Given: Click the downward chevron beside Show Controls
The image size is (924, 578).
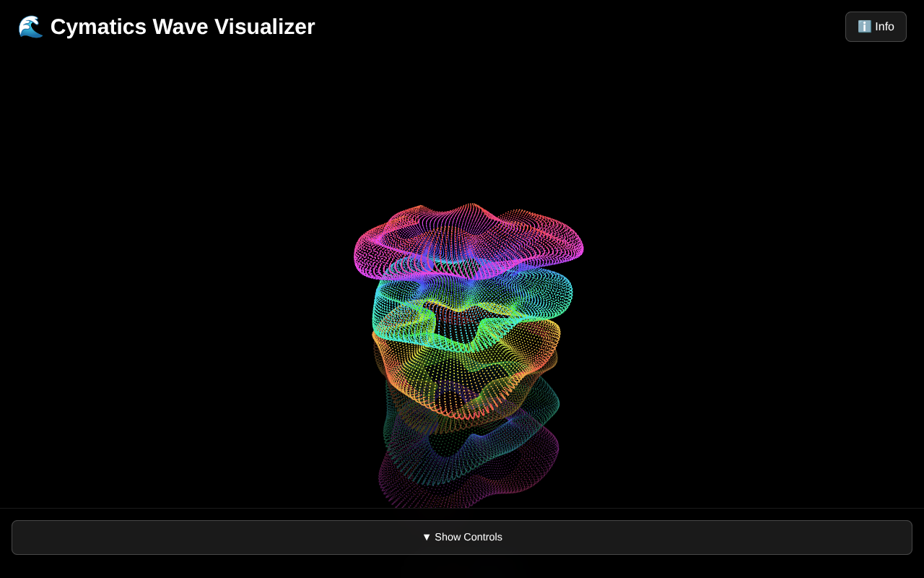Looking at the screenshot, I should pos(427,537).
